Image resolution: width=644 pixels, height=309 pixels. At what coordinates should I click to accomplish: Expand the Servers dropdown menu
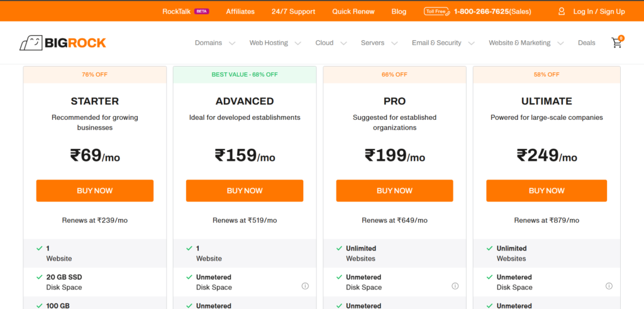coord(379,43)
